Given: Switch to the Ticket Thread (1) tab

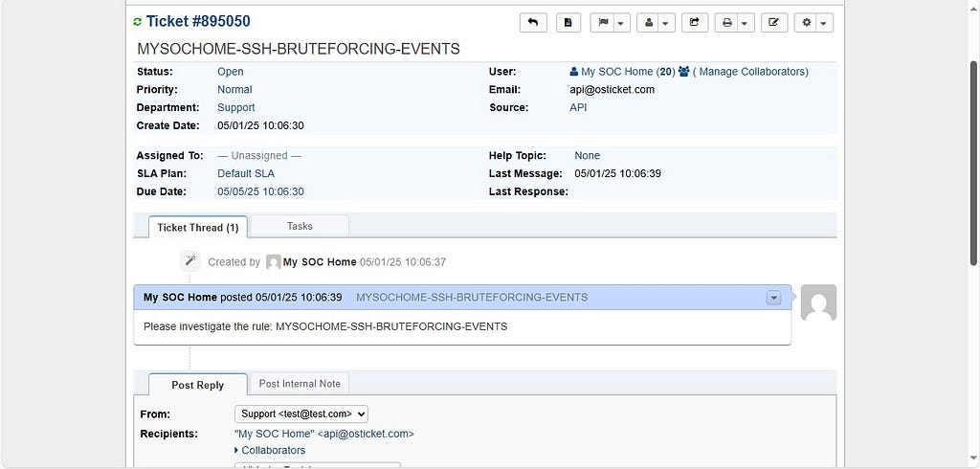Looking at the screenshot, I should coord(198,227).
